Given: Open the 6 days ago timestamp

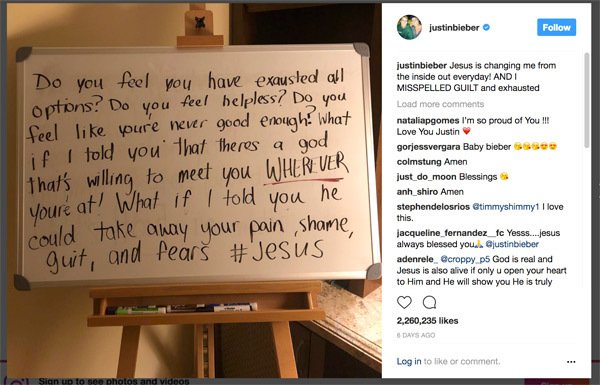Looking at the screenshot, I should (416, 335).
